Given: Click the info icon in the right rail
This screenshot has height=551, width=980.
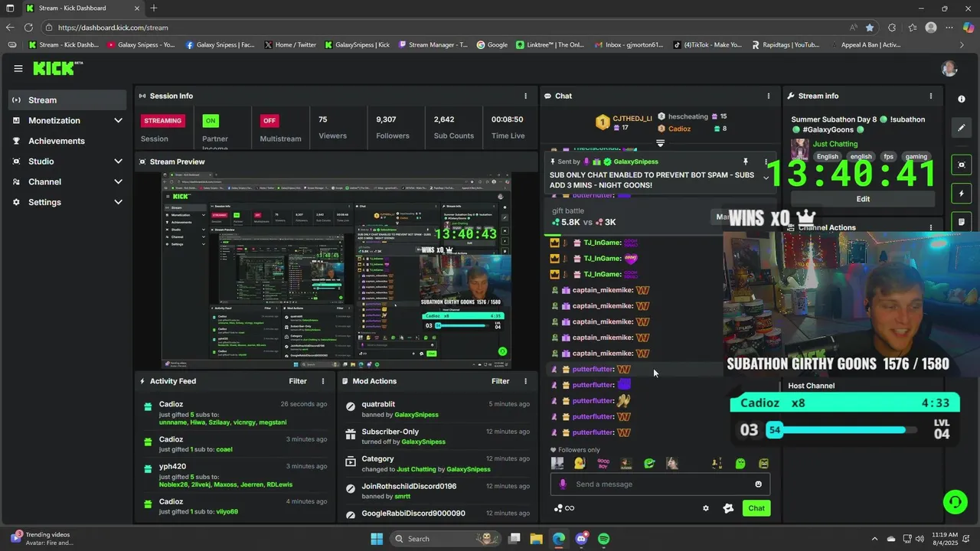Looking at the screenshot, I should click(962, 99).
